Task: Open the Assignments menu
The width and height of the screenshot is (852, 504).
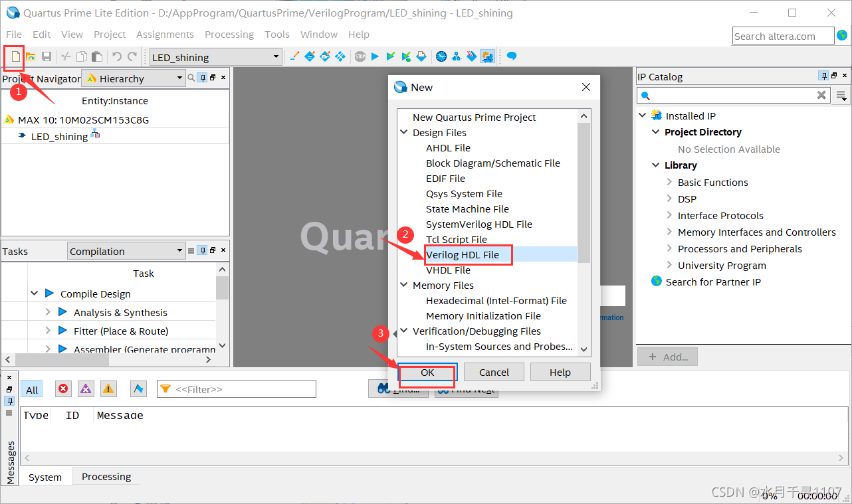Action: pyautogui.click(x=165, y=34)
